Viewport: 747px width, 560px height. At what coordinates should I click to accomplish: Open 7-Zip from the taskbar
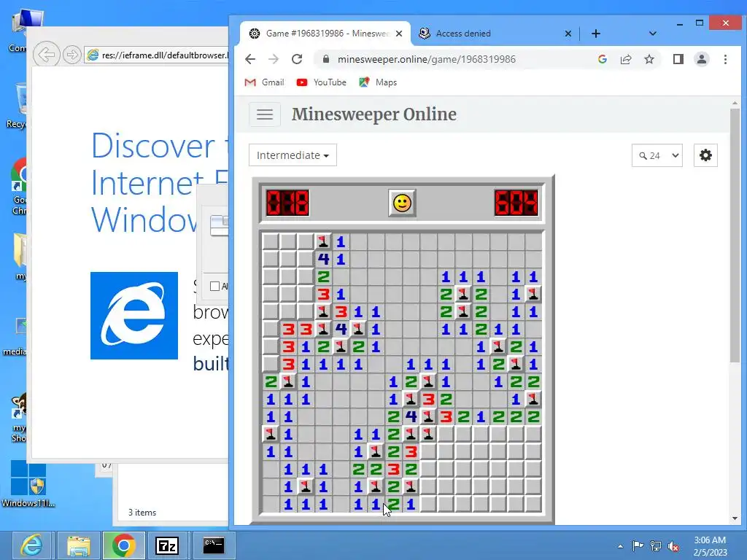pyautogui.click(x=167, y=545)
